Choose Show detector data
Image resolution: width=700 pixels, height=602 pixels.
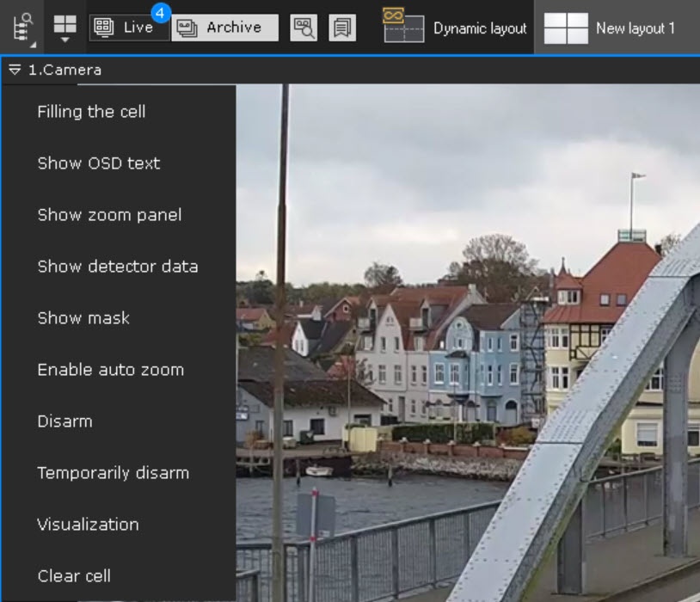120,266
